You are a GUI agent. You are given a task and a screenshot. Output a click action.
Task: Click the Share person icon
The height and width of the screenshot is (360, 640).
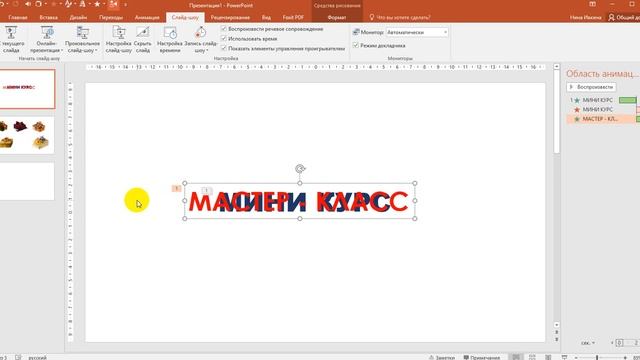[x=611, y=17]
